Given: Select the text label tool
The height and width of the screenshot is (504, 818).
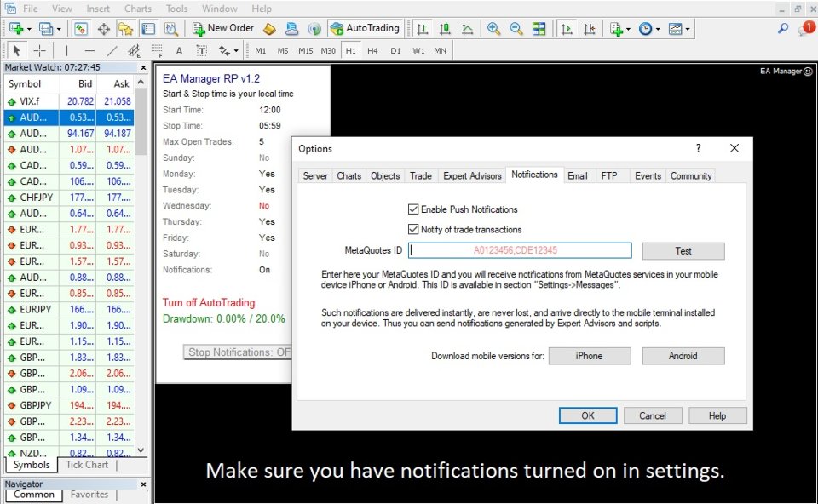Looking at the screenshot, I should click(x=201, y=50).
